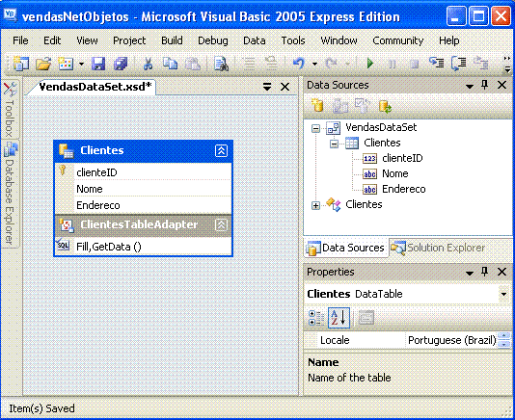The width and height of the screenshot is (515, 420).
Task: Open the Build menu
Action: [x=172, y=40]
